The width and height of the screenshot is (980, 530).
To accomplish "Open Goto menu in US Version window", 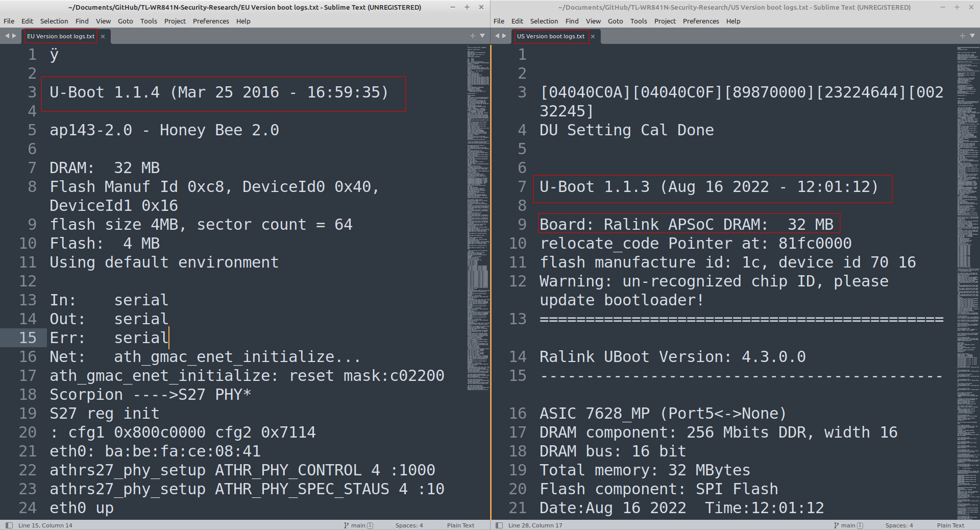I will click(616, 21).
